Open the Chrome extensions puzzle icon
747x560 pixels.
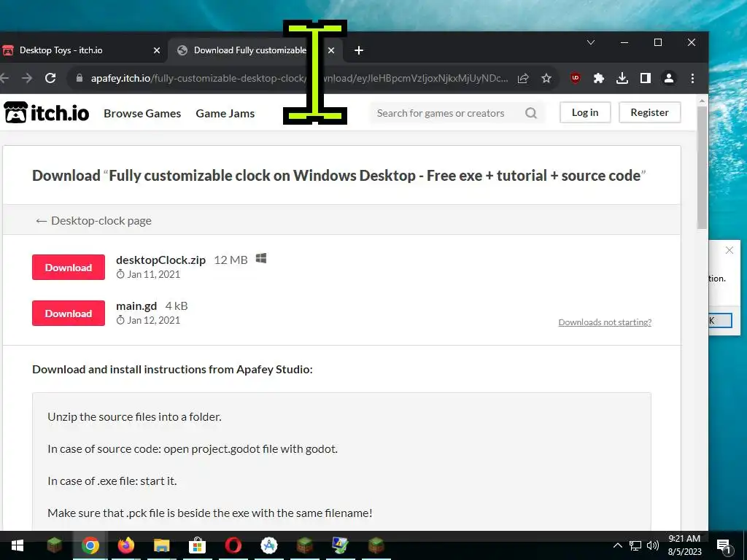tap(599, 78)
